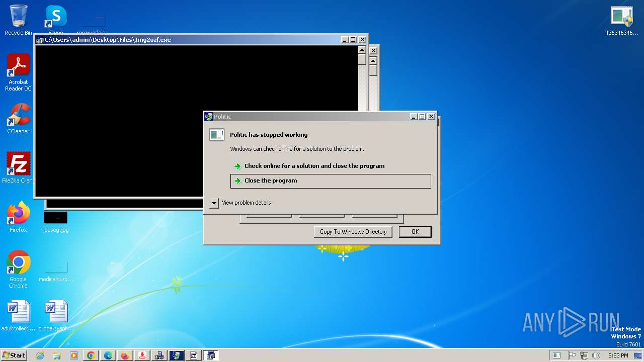Select adultcollecti... Word document
This screenshot has height=362, width=644.
pos(18,316)
